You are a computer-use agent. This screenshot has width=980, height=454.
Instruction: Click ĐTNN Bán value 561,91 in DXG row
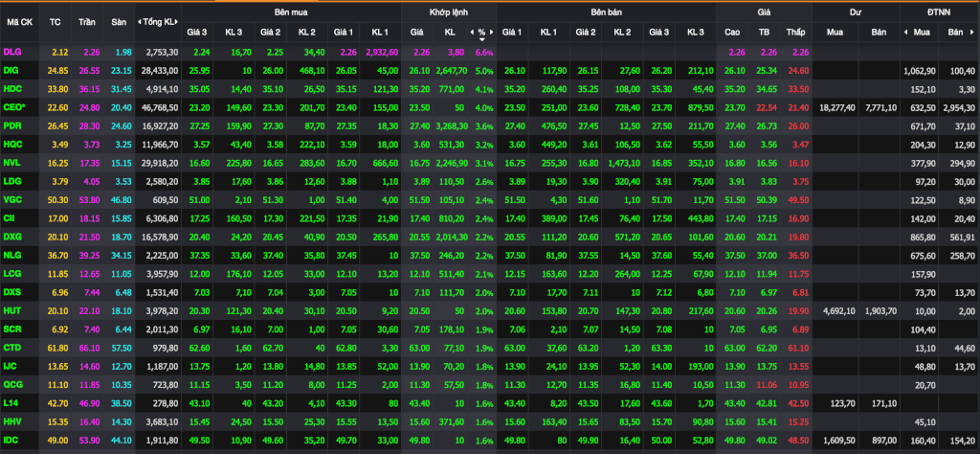point(962,237)
